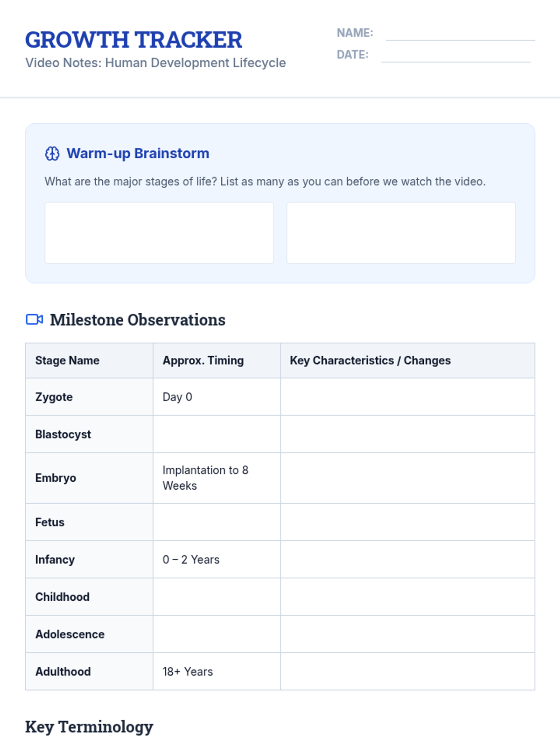
Task: Click the Approx. Timing column header
Action: [x=203, y=360]
